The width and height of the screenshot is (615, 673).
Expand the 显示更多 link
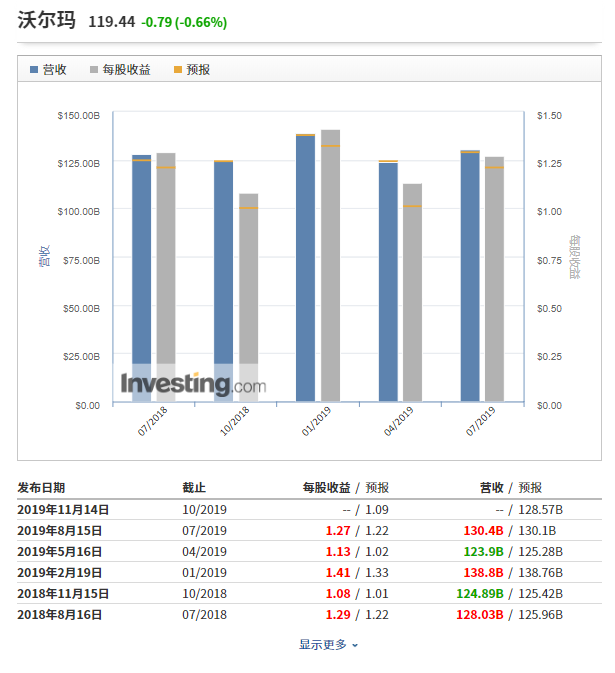328,644
